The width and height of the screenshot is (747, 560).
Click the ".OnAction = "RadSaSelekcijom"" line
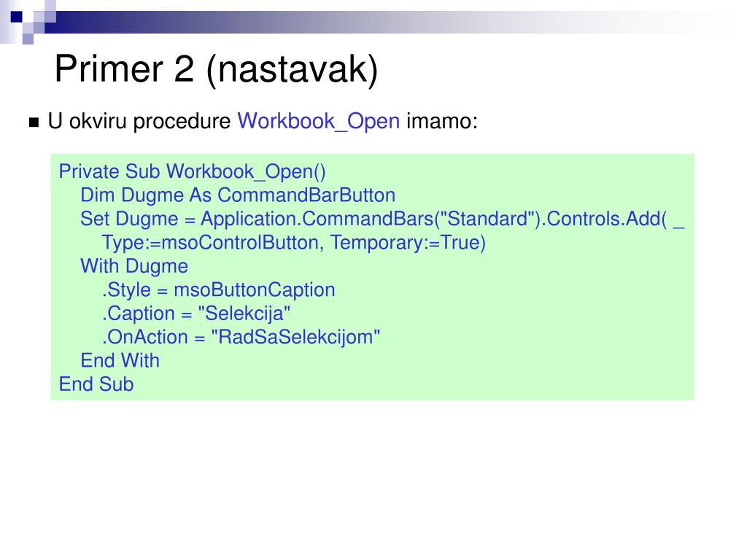[241, 337]
